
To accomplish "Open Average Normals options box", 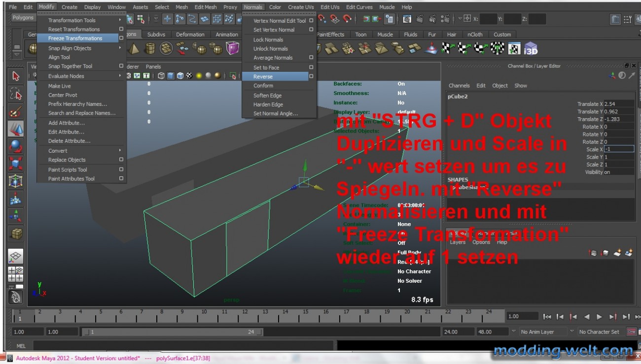I will pos(311,58).
